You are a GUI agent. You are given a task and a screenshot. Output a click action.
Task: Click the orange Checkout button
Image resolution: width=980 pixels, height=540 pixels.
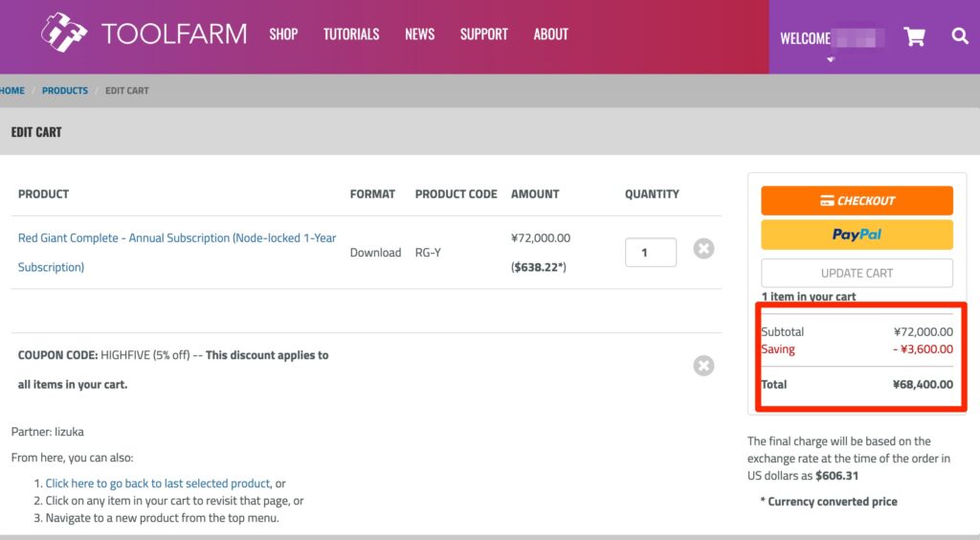(x=857, y=201)
